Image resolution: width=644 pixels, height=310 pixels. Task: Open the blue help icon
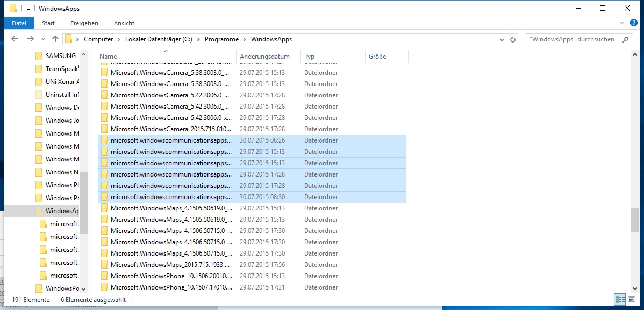click(x=634, y=23)
